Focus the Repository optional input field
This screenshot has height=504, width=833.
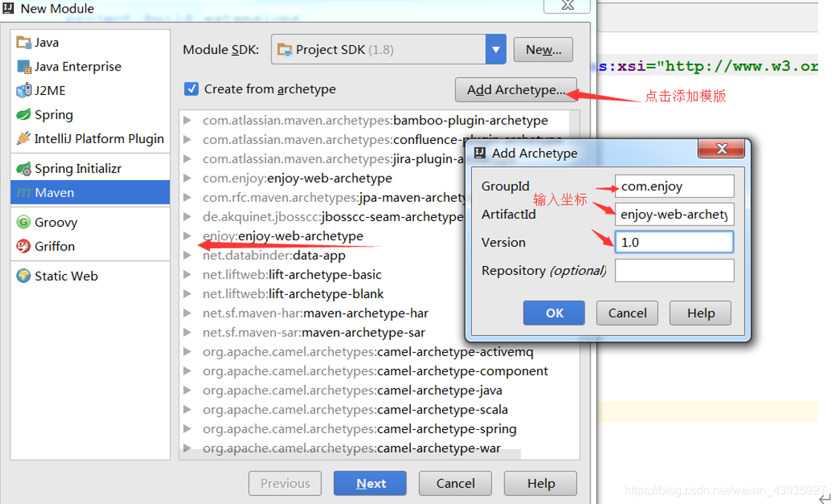click(674, 271)
